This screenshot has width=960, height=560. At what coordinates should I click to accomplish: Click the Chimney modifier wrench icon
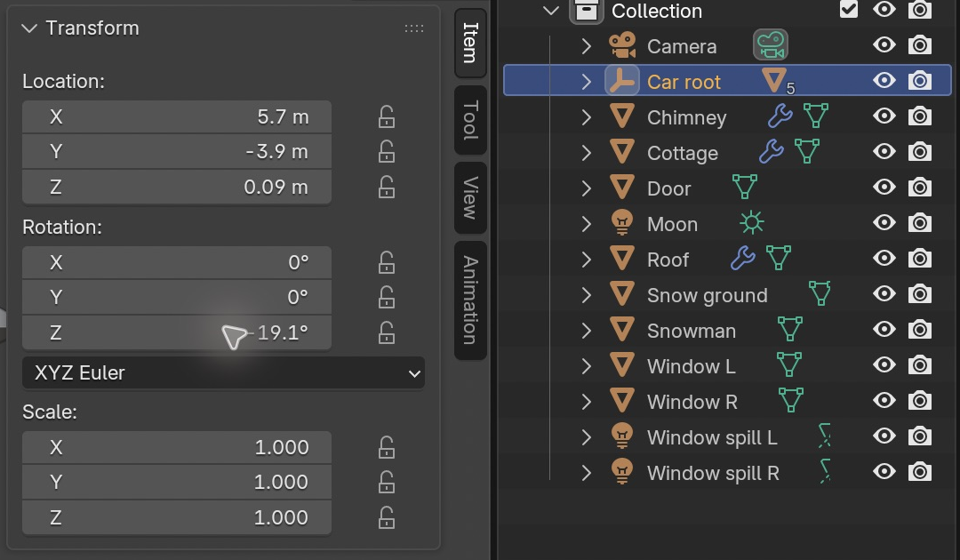(780, 116)
